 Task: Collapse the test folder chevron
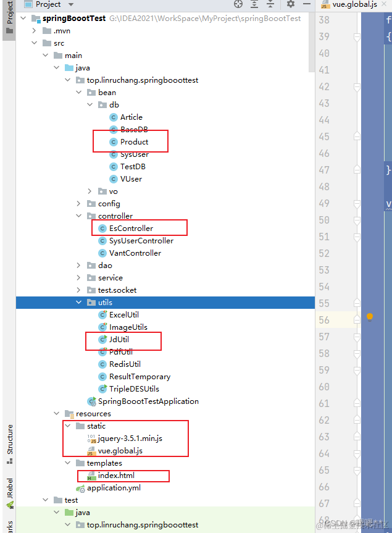(45, 500)
